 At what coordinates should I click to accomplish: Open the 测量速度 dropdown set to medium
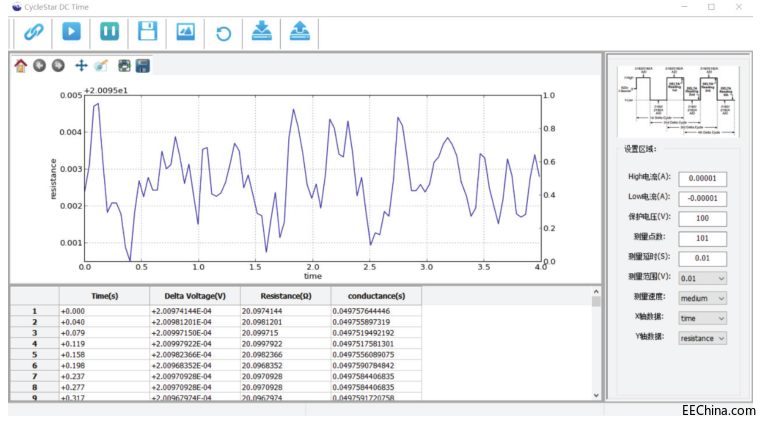click(702, 298)
